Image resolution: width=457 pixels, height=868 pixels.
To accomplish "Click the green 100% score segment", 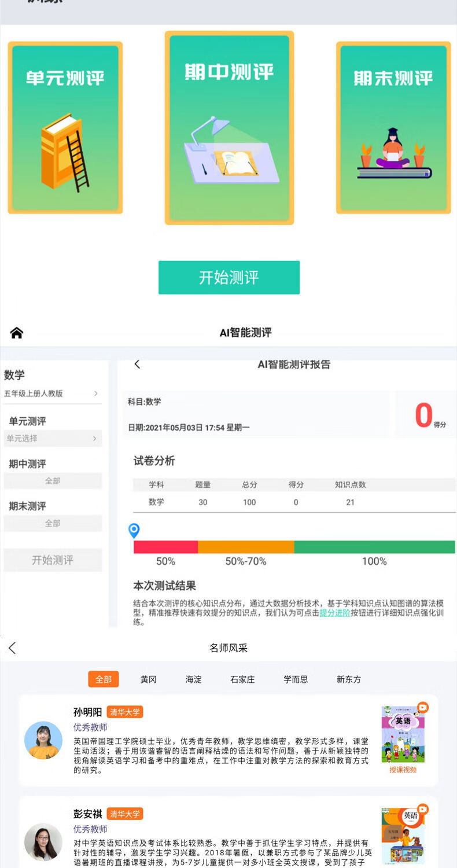I will tap(374, 547).
